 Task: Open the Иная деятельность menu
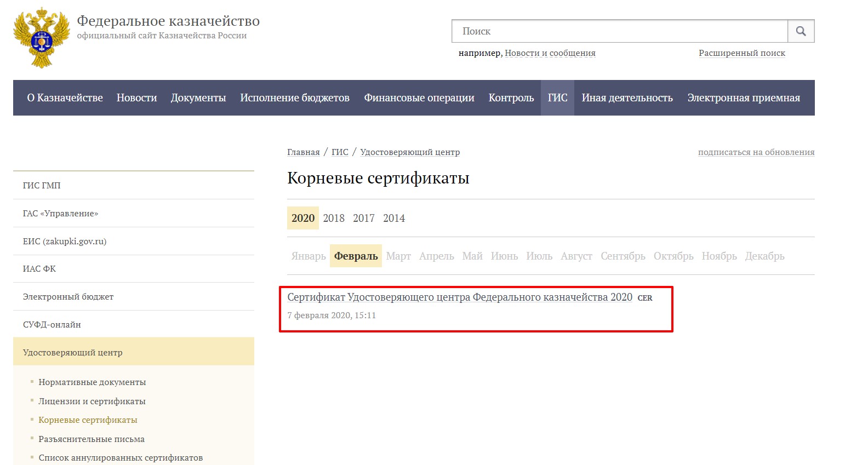[x=627, y=97]
